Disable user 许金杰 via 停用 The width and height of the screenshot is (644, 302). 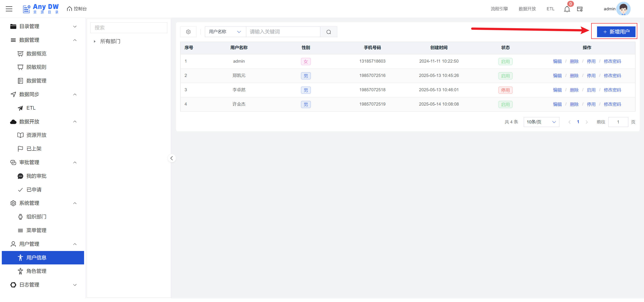591,104
